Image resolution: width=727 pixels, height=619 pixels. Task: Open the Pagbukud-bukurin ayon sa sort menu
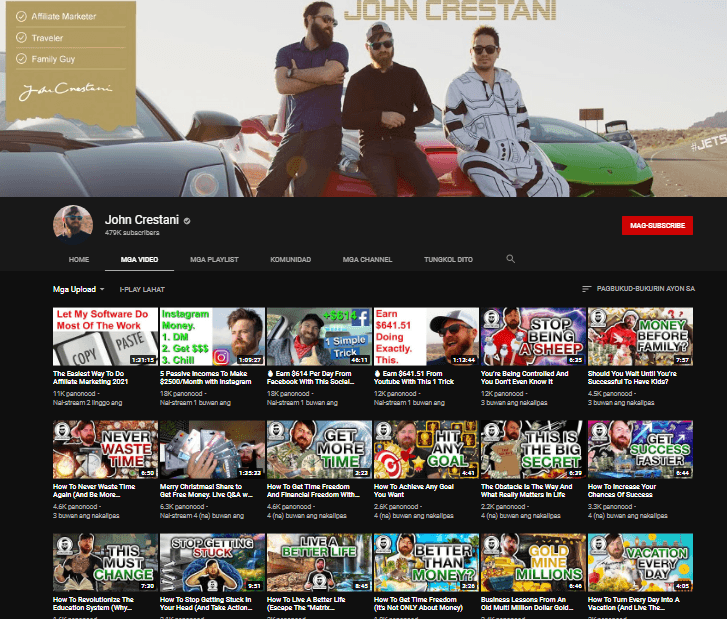638,289
